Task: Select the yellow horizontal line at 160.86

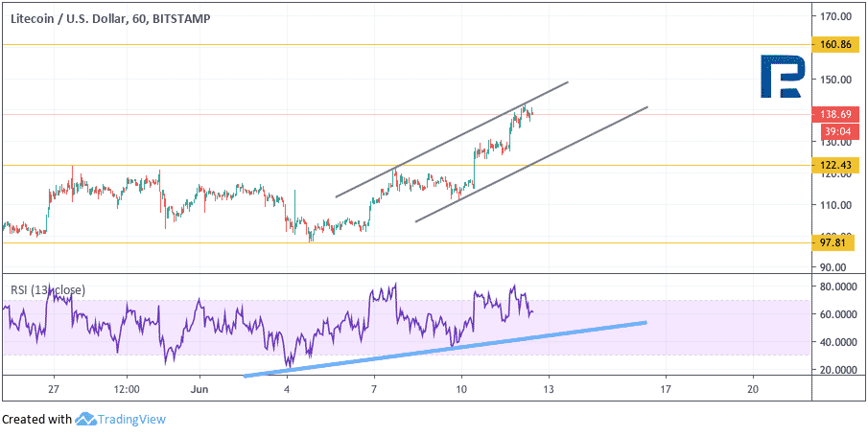Action: 407,44
